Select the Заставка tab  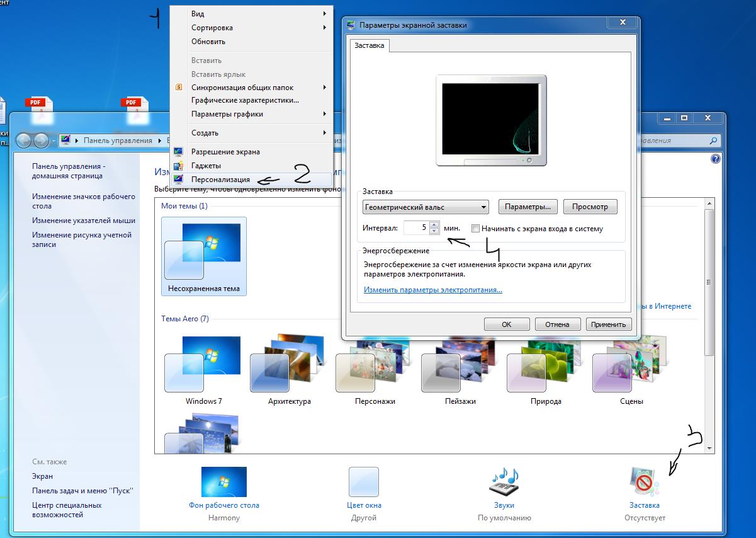[x=370, y=45]
